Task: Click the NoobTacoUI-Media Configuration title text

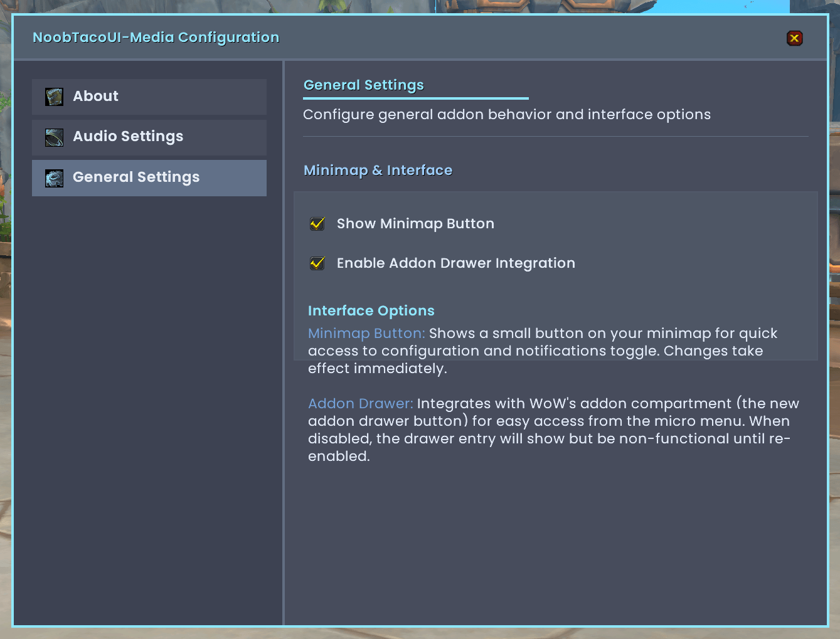Action: point(156,38)
